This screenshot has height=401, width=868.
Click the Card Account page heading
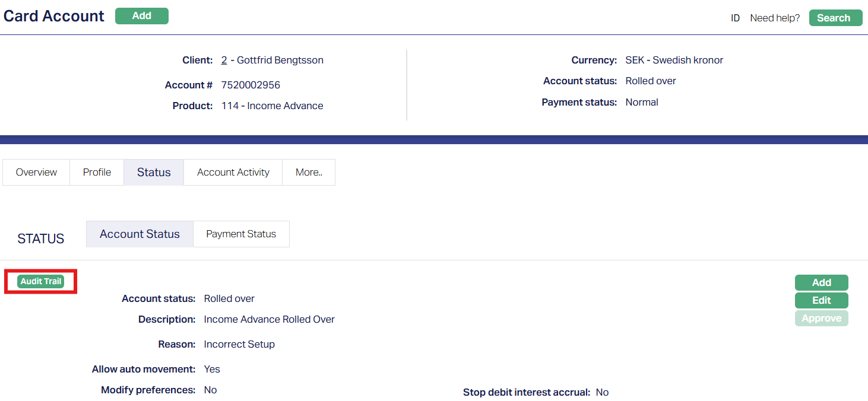[54, 16]
